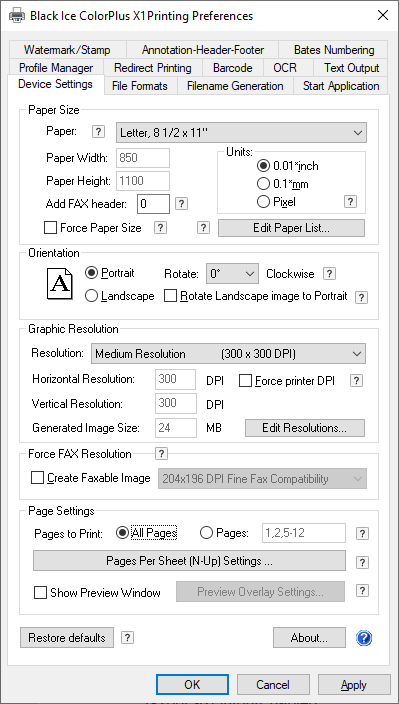Open help via the blue question mark icon
The image size is (399, 704).
click(x=364, y=638)
